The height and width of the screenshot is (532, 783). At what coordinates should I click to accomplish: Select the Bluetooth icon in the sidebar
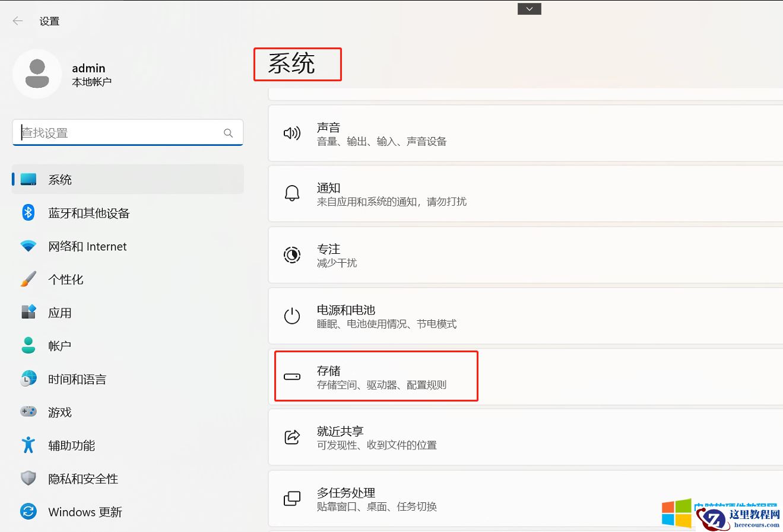coord(28,213)
